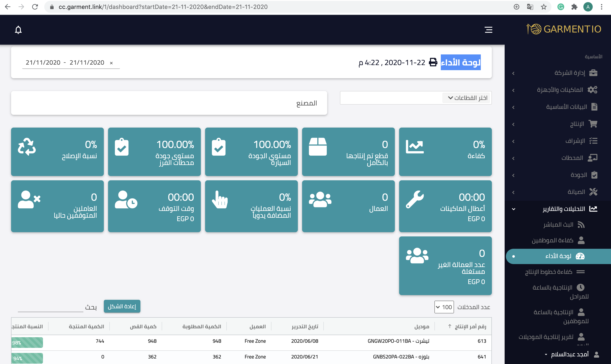Click the Google Translate icon in address bar

[x=530, y=7]
